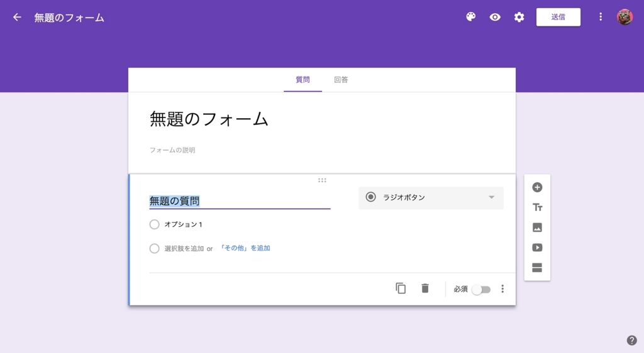Open the user account avatar
Viewport: 644px width, 353px height.
click(625, 17)
